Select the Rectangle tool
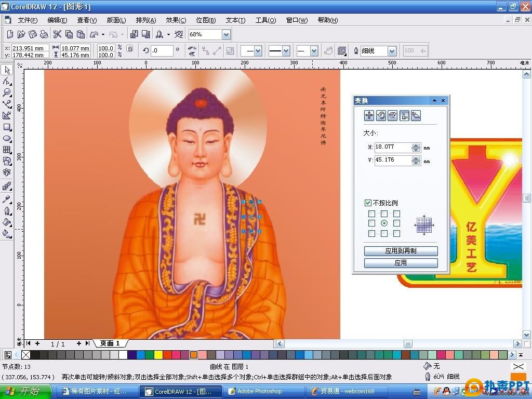This screenshot has width=532, height=399. click(7, 128)
